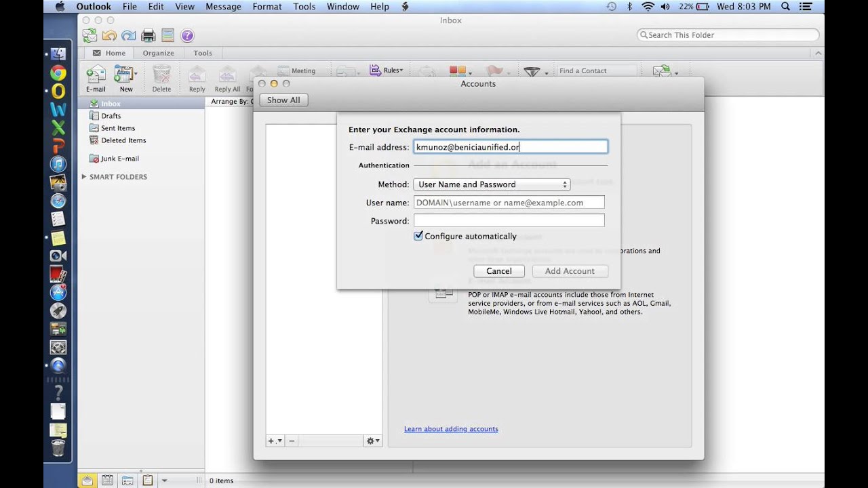Open Excel in the Dock
The width and height of the screenshot is (868, 488).
58,127
